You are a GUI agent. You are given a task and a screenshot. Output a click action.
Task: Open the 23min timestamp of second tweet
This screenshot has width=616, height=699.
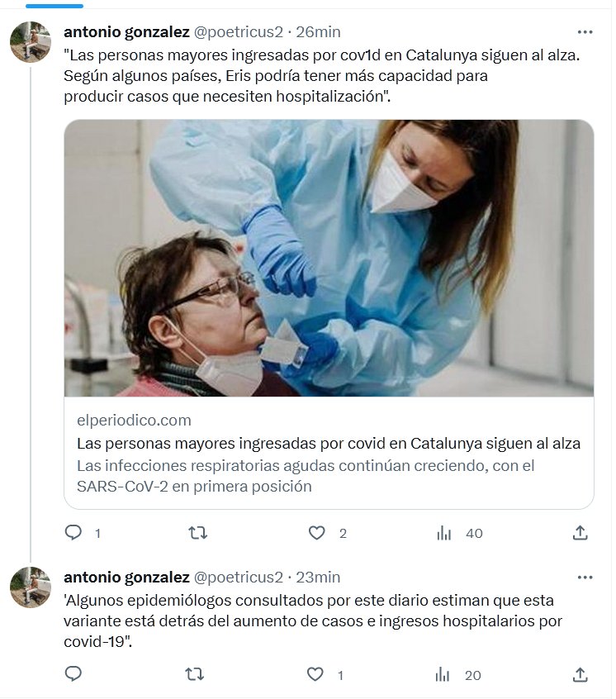click(x=318, y=577)
